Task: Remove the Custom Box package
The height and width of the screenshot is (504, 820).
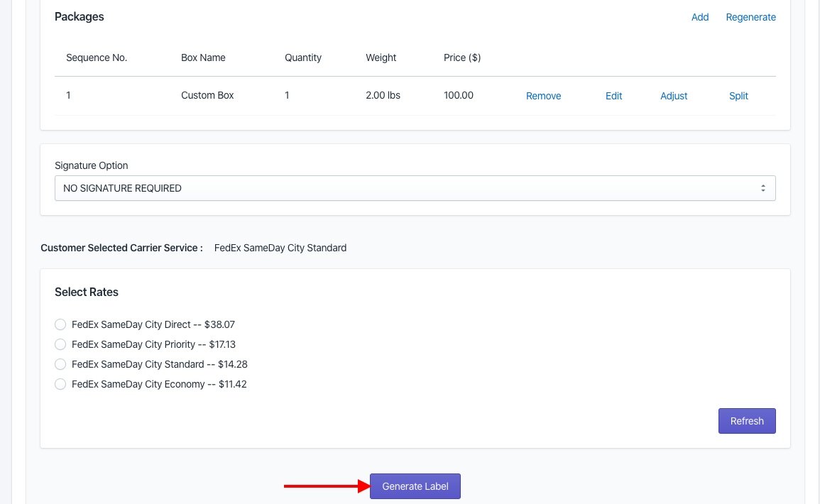Action: click(x=543, y=96)
